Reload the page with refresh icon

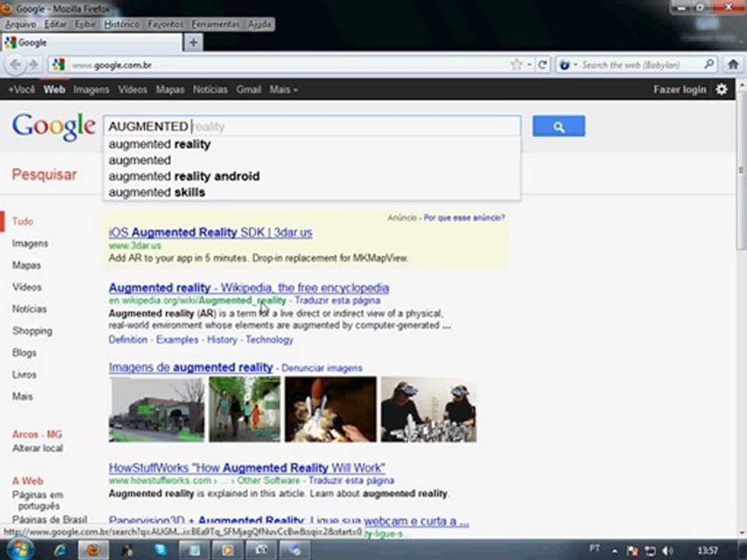pos(542,65)
